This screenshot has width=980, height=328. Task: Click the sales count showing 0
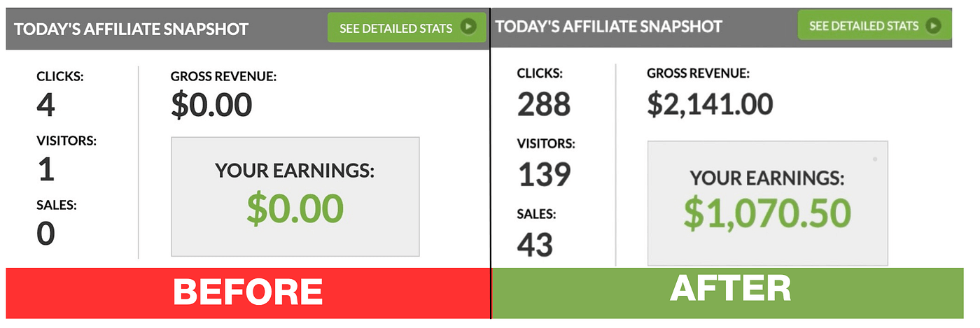[x=45, y=234]
